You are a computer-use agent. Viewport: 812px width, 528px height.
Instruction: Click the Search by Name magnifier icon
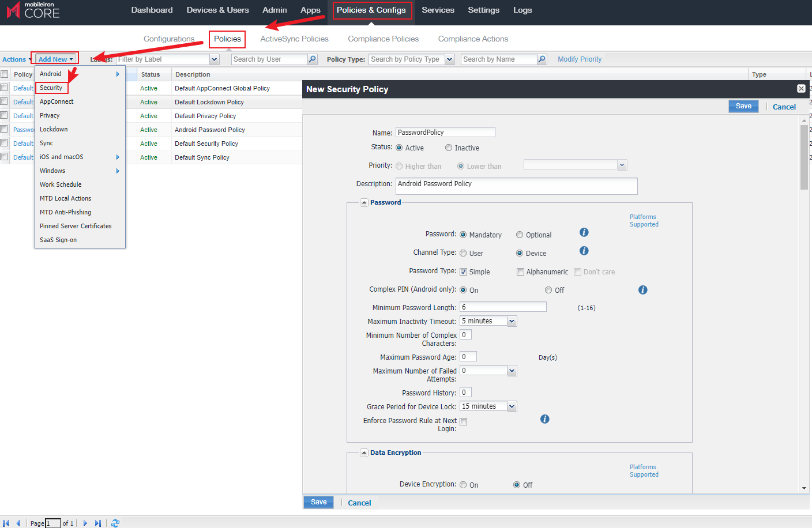[x=542, y=59]
